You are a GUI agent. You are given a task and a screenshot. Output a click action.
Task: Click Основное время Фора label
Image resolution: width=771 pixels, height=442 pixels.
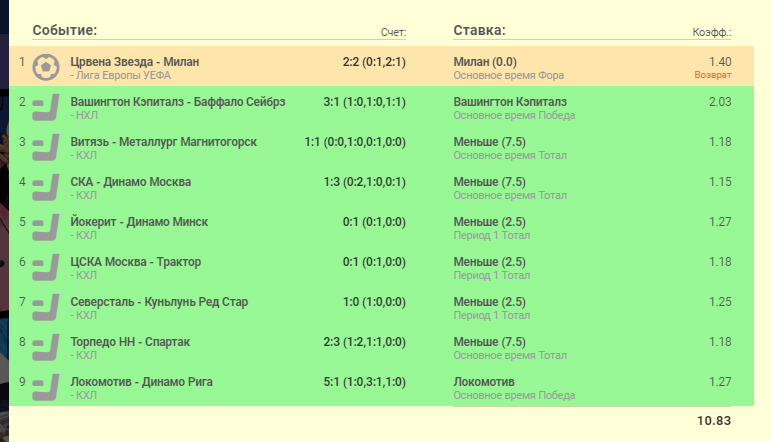pos(508,75)
